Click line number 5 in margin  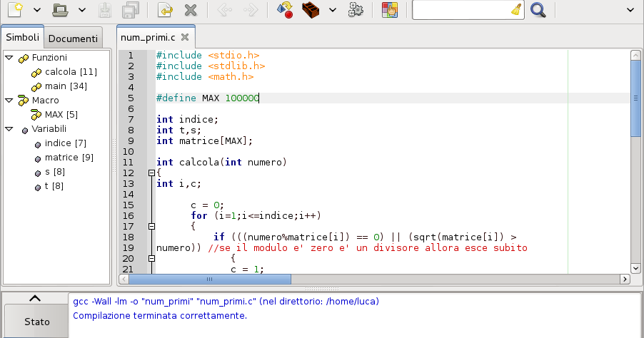coord(131,98)
